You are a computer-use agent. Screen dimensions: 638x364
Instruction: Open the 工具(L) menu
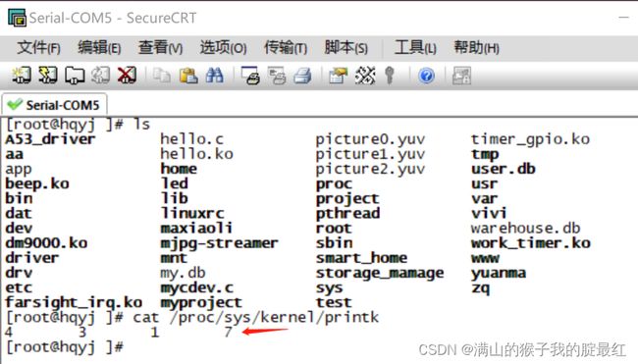click(x=415, y=48)
